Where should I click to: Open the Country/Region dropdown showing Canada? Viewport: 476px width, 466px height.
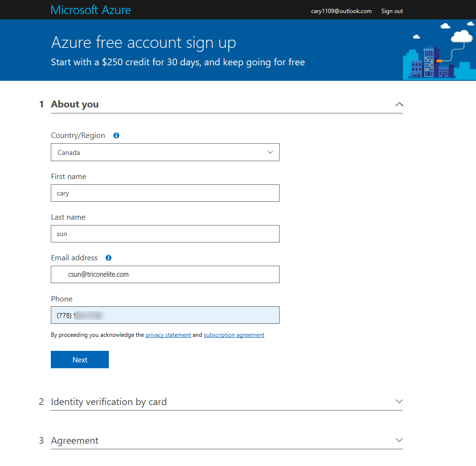(x=165, y=152)
